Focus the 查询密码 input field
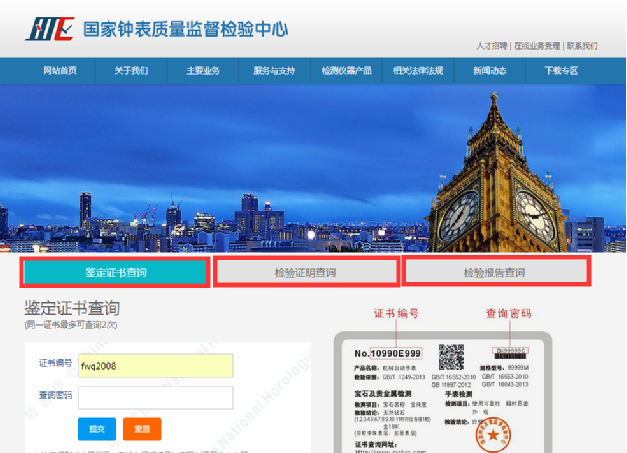 click(156, 397)
